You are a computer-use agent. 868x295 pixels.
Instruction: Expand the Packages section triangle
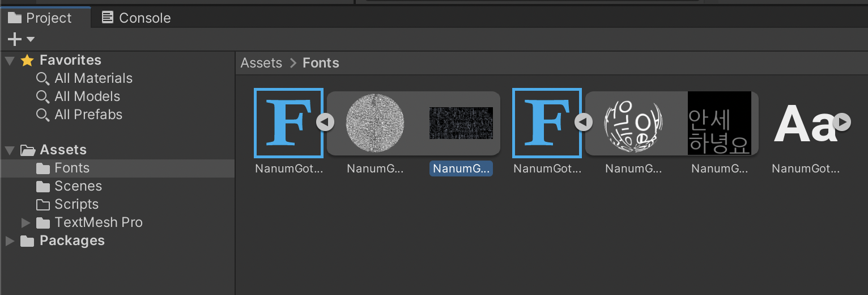10,241
